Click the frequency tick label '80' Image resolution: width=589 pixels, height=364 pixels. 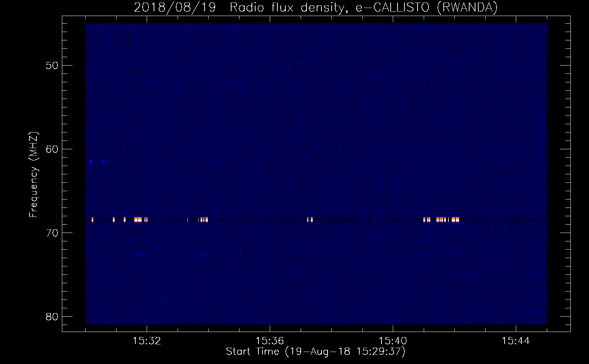tap(52, 317)
